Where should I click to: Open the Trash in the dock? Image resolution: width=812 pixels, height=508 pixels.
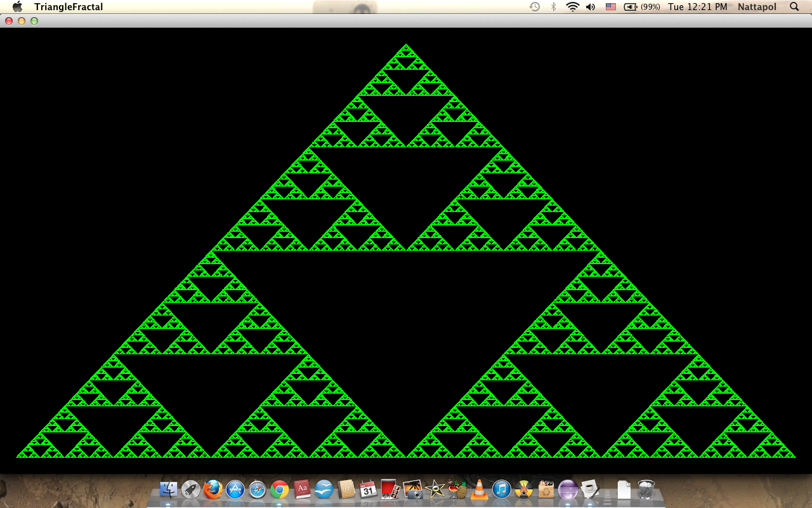point(646,490)
